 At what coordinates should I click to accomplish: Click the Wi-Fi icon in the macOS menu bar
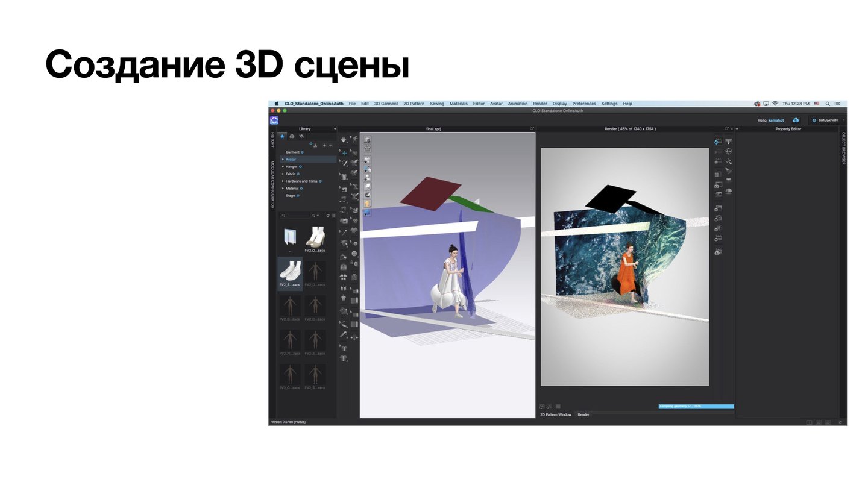775,104
